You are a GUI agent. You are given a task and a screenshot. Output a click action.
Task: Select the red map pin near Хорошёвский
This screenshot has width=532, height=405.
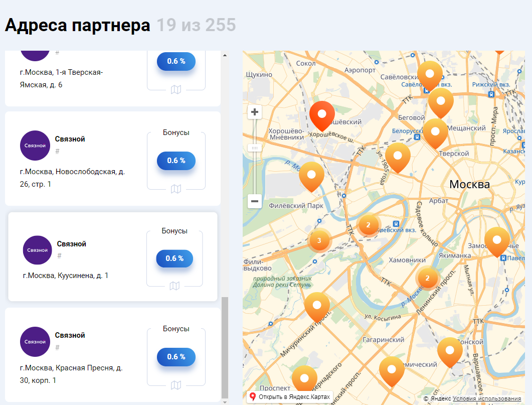[x=322, y=115]
